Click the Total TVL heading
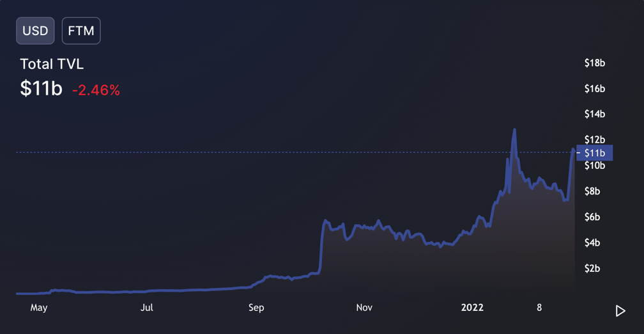The image size is (644, 334). click(52, 64)
